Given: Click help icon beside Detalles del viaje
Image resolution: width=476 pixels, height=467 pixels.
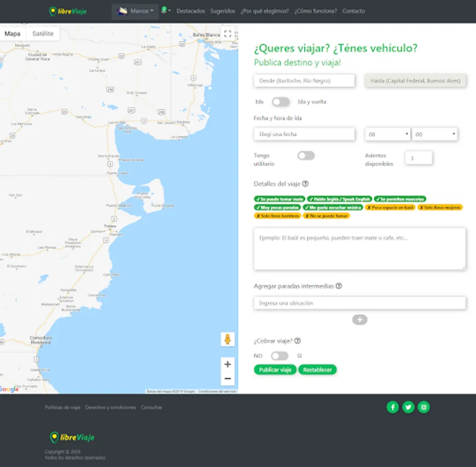Looking at the screenshot, I should 305,184.
